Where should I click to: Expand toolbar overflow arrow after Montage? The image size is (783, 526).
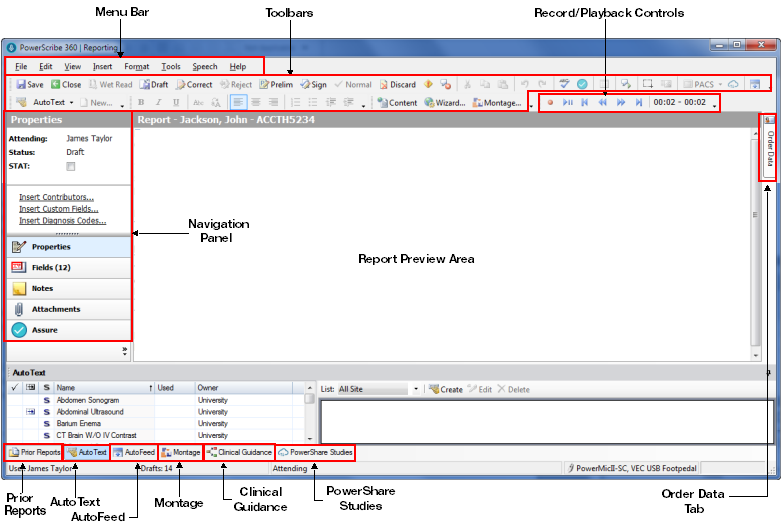tap(531, 106)
